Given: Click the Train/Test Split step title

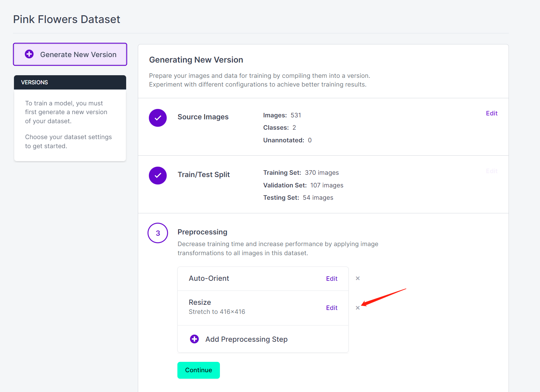Looking at the screenshot, I should (204, 174).
